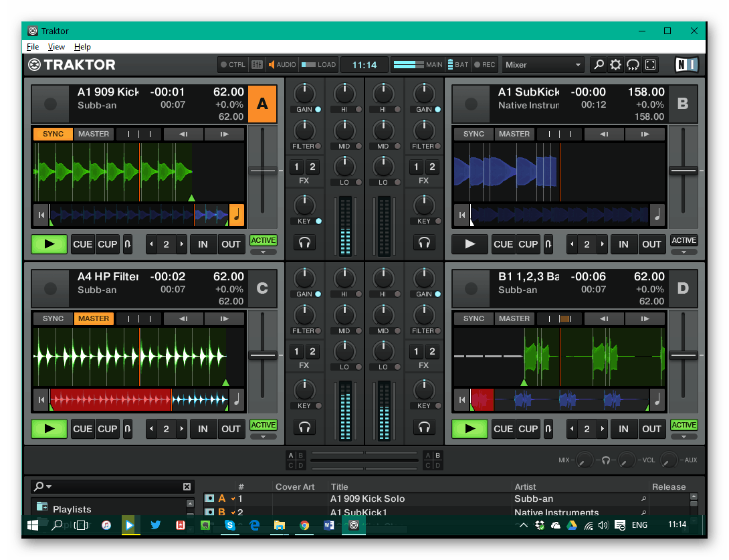Increase loop size on Deck B
The width and height of the screenshot is (729, 560).
602,244
